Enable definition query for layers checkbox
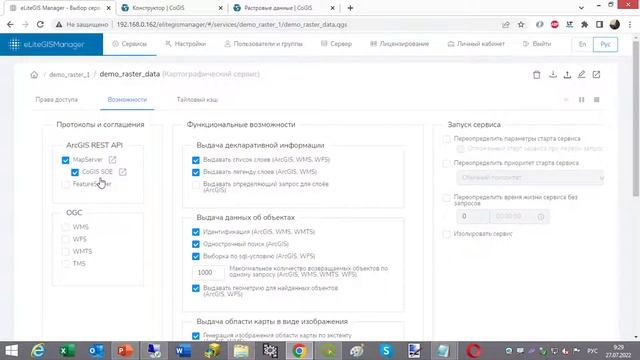The width and height of the screenshot is (640, 360). pyautogui.click(x=196, y=185)
